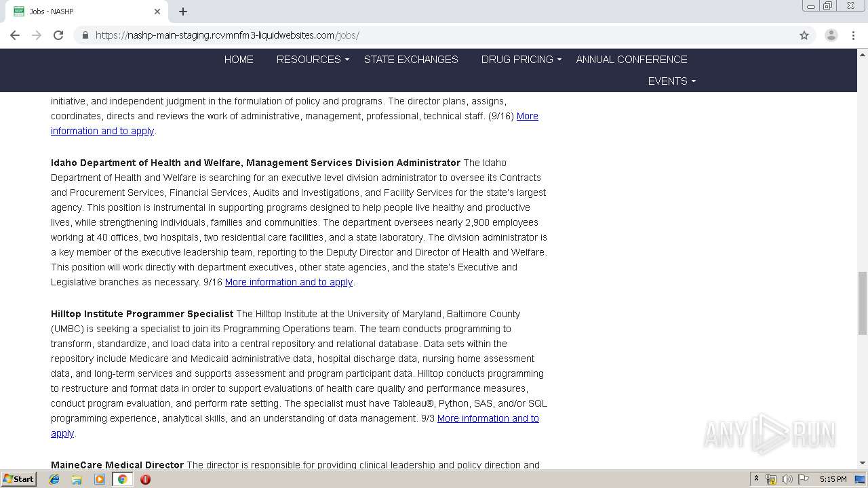Click the scrollbar up arrow
The width and height of the screenshot is (868, 488).
[x=862, y=54]
